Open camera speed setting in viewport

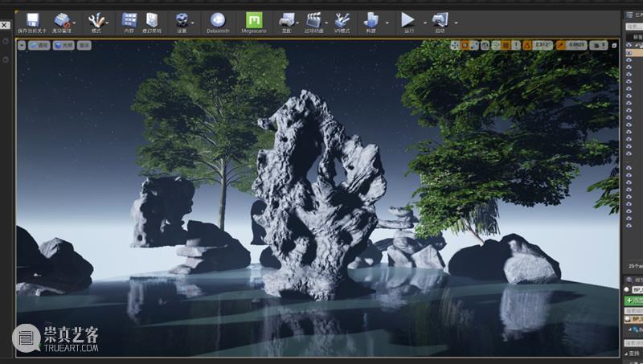pos(599,45)
